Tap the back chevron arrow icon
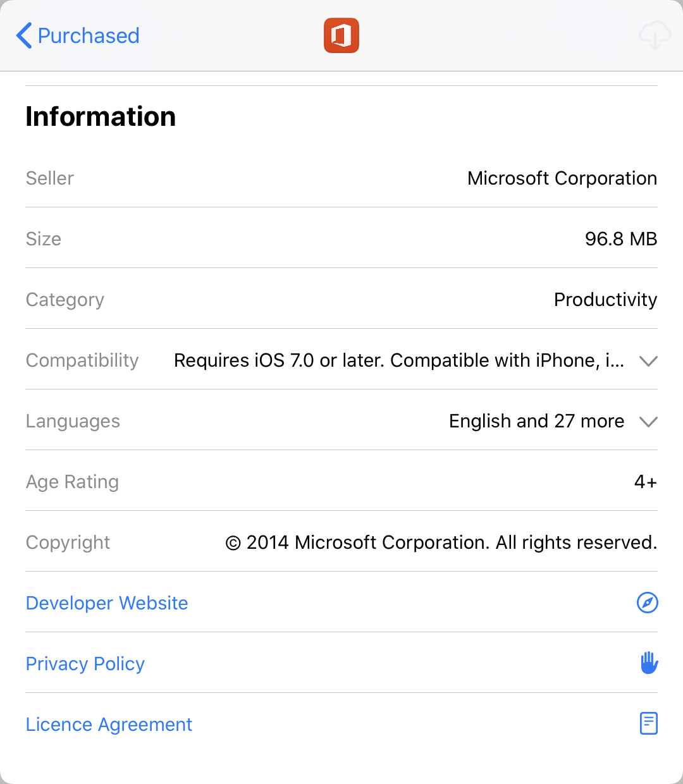This screenshot has height=784, width=683. (24, 35)
